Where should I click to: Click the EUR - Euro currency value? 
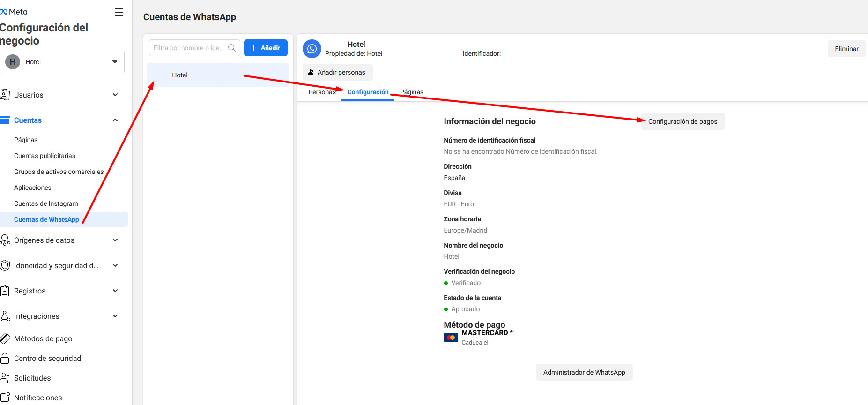[459, 204]
